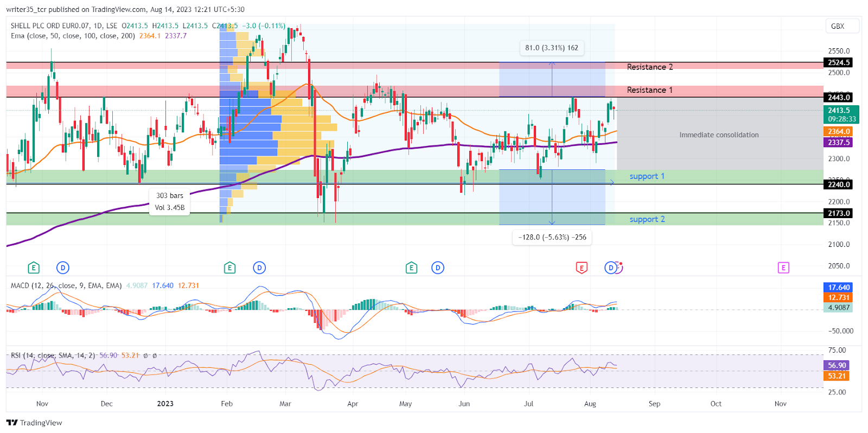Click the Oct label on time axis
Viewport: 868px width, 433px height.
[x=716, y=404]
